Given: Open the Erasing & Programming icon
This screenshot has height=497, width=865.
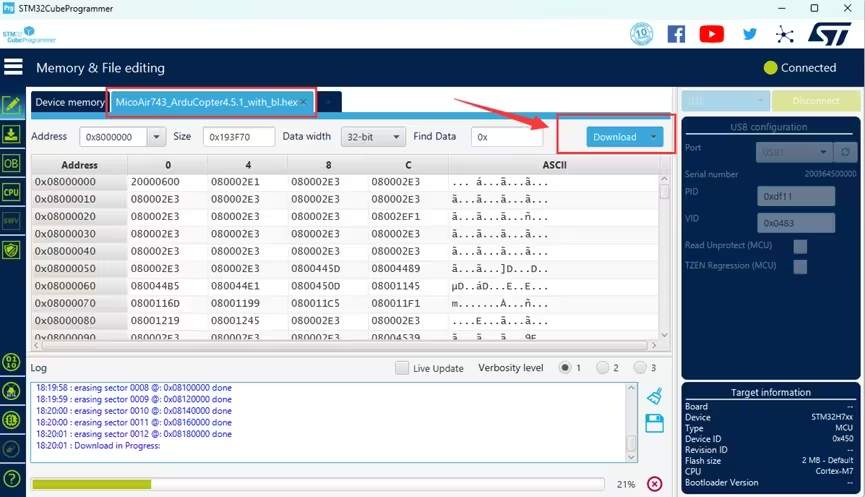Looking at the screenshot, I should pyautogui.click(x=12, y=134).
